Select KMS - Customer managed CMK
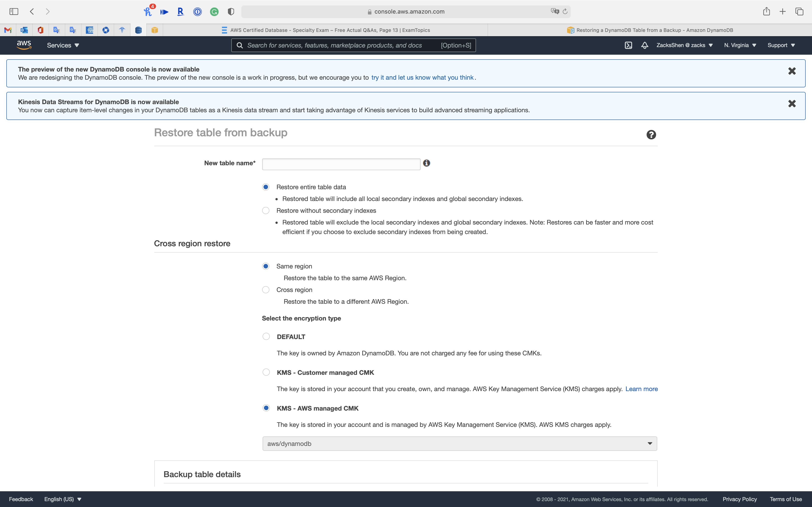Image resolution: width=812 pixels, height=507 pixels. 266,372
